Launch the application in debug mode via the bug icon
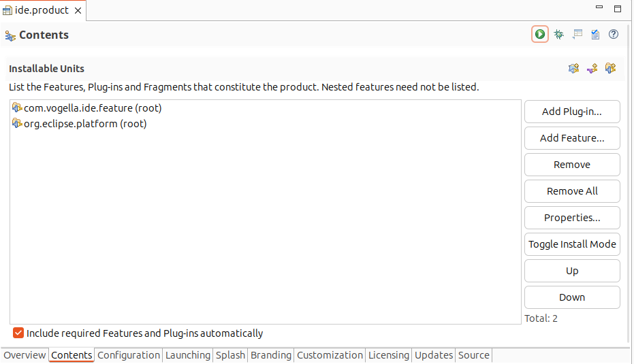The height and width of the screenshot is (364, 634). coord(559,34)
